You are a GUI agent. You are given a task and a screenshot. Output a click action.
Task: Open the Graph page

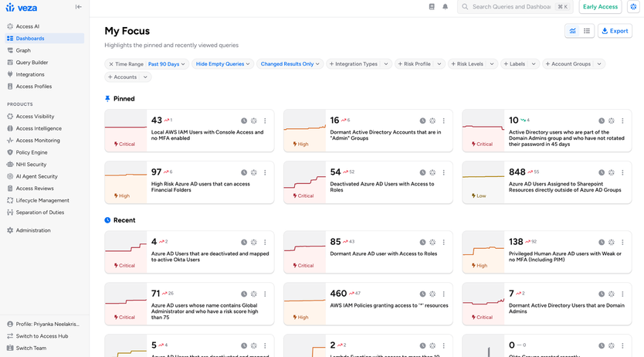[x=44, y=50]
